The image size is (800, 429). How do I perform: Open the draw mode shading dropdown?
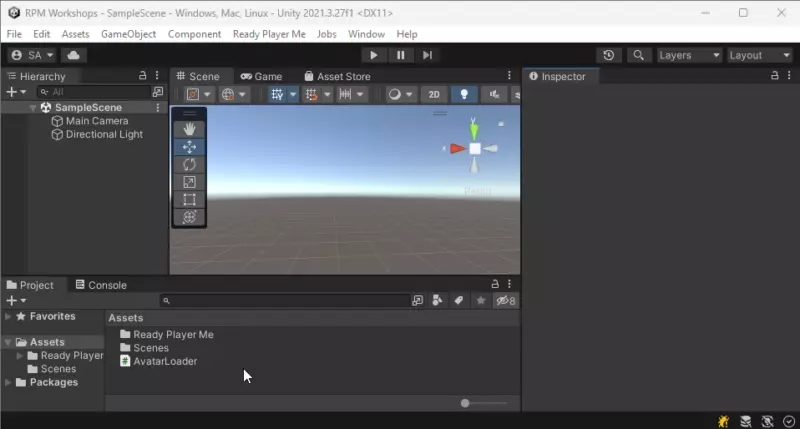400,94
